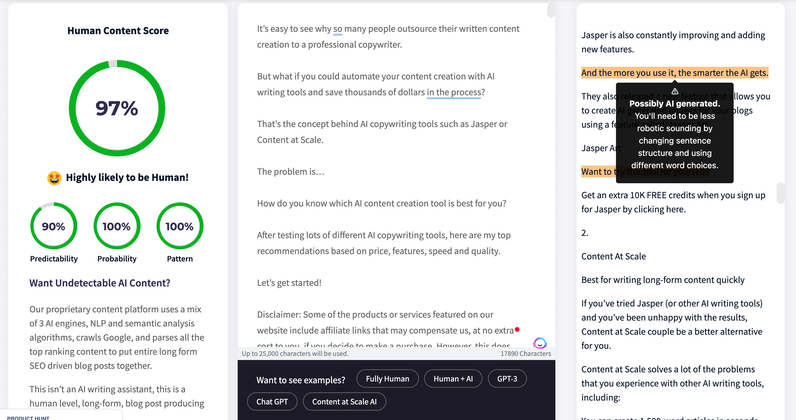Viewport: 796px width, 420px height.
Task: Click the underlined phrase 'in the process'
Action: click(453, 92)
